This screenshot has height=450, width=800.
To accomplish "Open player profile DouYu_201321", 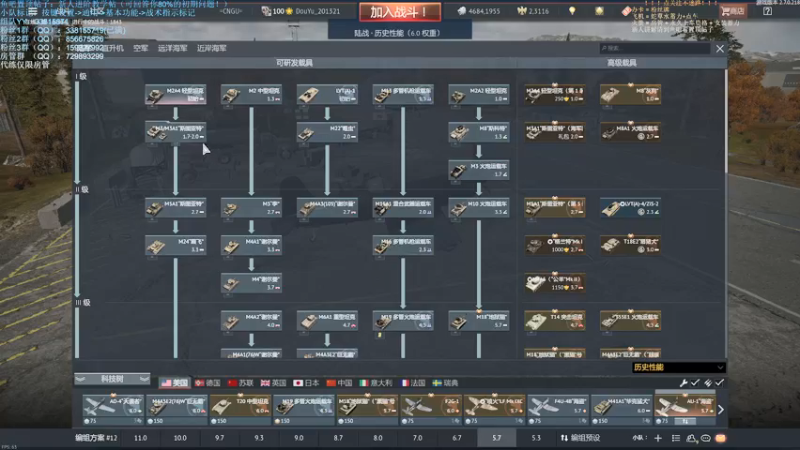I will point(317,11).
